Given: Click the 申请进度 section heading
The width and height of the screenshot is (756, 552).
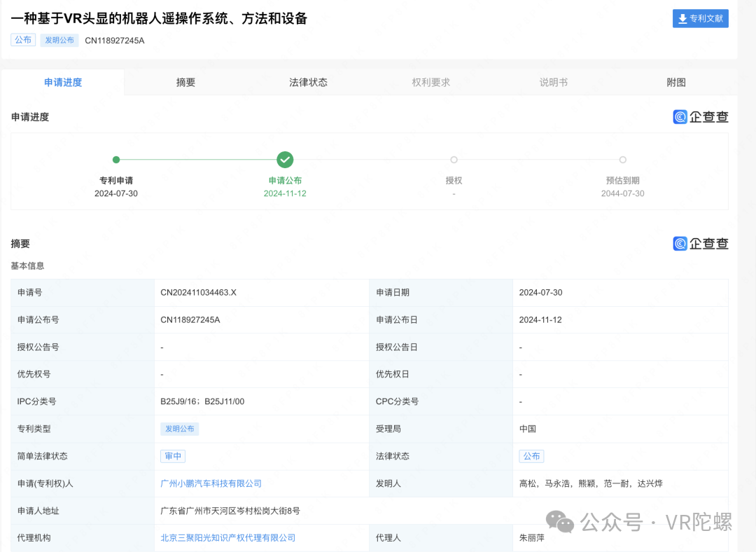Looking at the screenshot, I should (30, 117).
